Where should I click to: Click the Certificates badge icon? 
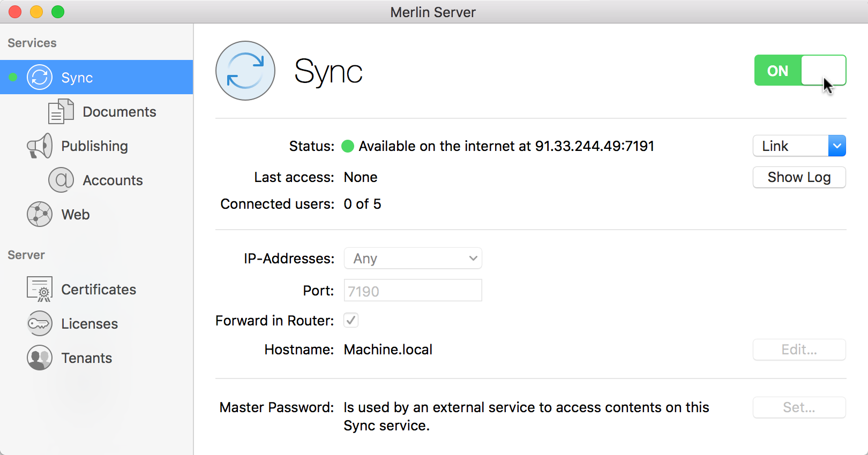(40, 289)
